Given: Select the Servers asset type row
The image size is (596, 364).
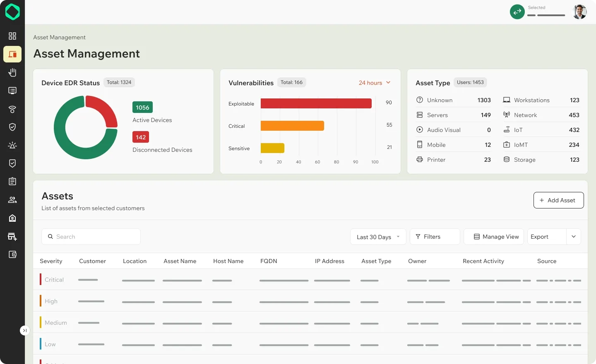Looking at the screenshot, I should coord(453,115).
